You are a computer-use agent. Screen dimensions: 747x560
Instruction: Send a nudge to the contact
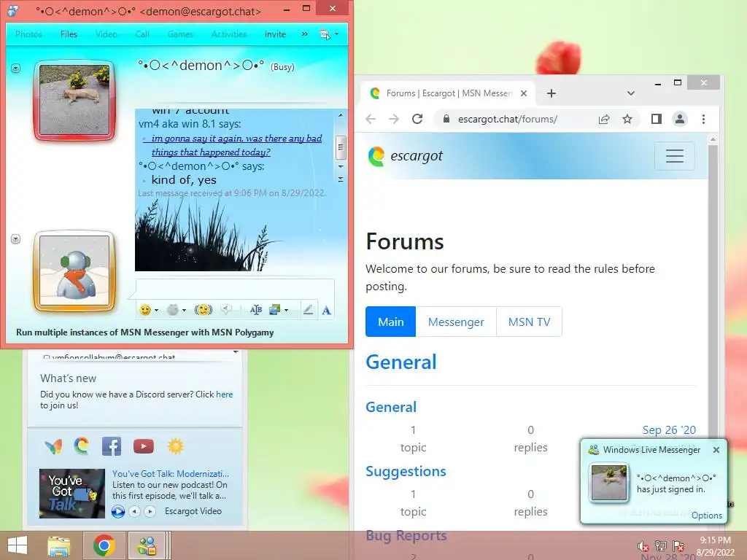coord(204,310)
